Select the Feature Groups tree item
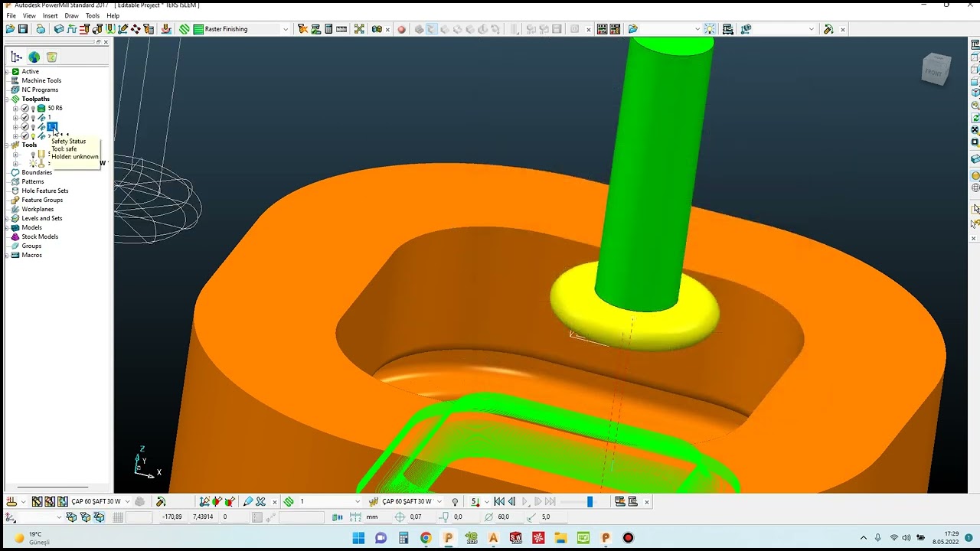 [x=42, y=200]
